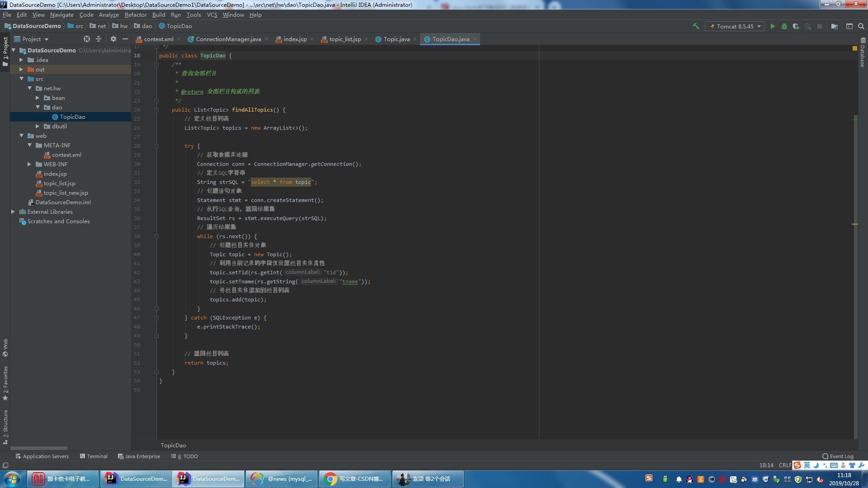Click the Search Everywhere magnifier icon
Image resolution: width=868 pixels, height=488 pixels.
click(861, 26)
